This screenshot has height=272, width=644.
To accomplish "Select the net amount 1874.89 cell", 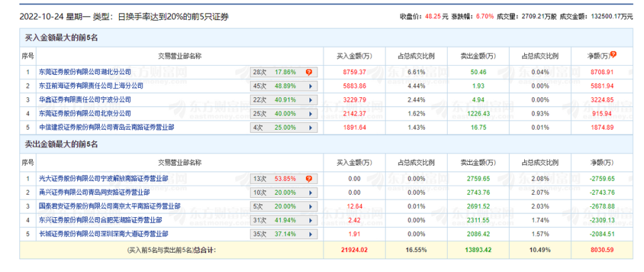I will coord(601,128).
